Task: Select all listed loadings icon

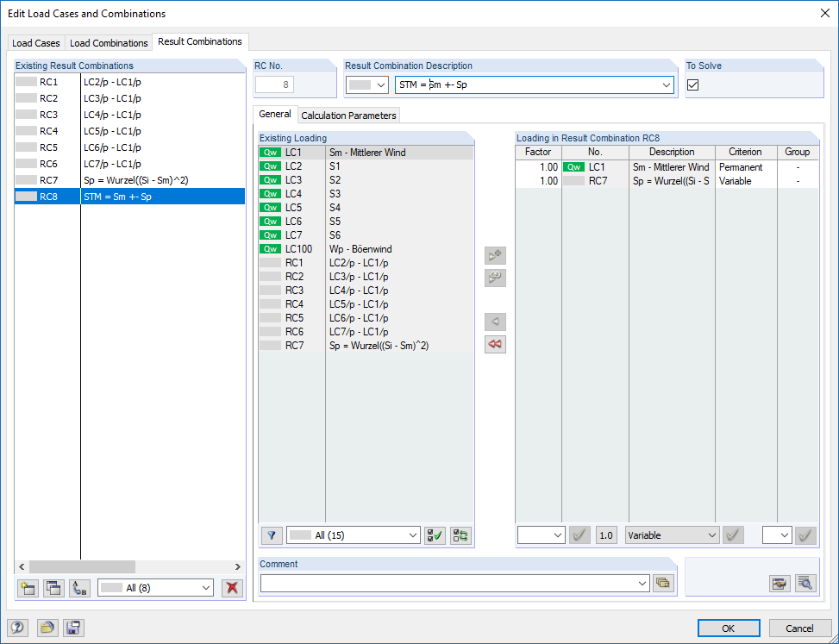Action: [x=435, y=535]
